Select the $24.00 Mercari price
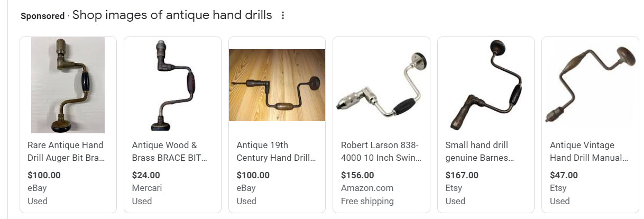Image resolution: width=644 pixels, height=219 pixels. click(146, 175)
